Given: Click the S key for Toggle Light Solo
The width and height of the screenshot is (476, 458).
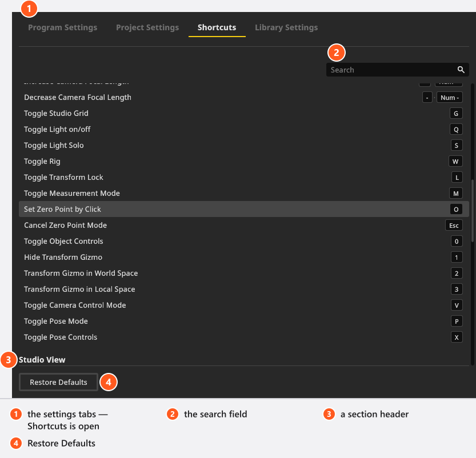Looking at the screenshot, I should pos(457,145).
